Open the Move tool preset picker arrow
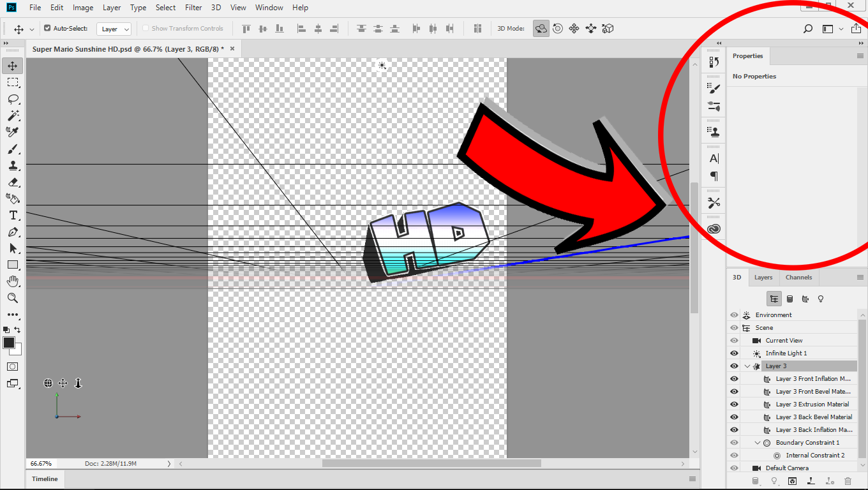Viewport: 868px width, 490px height. click(x=32, y=29)
